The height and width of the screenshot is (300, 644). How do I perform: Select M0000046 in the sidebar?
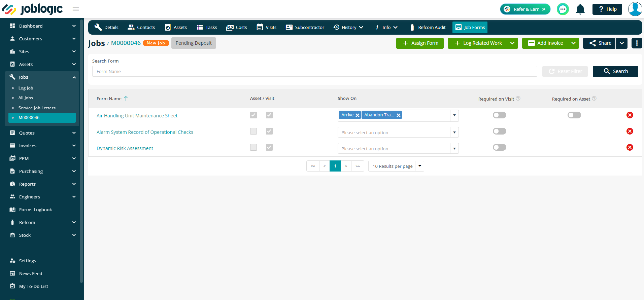[42, 118]
